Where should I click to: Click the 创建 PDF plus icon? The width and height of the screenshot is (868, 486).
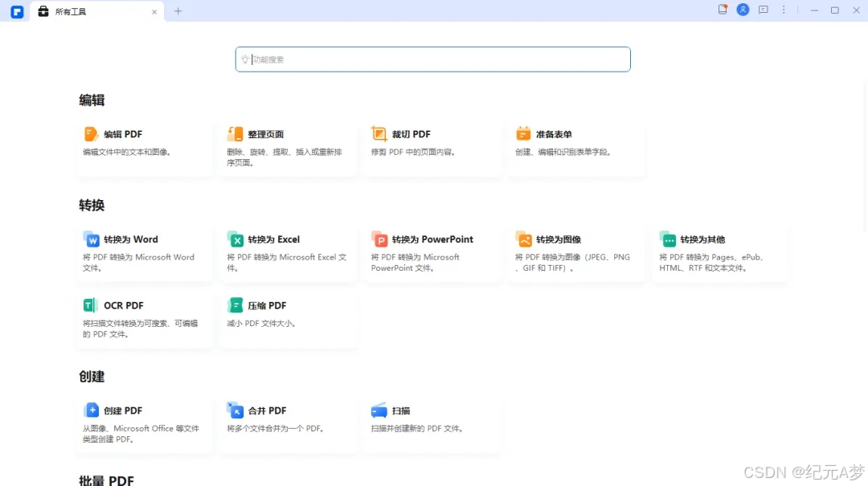pos(92,410)
